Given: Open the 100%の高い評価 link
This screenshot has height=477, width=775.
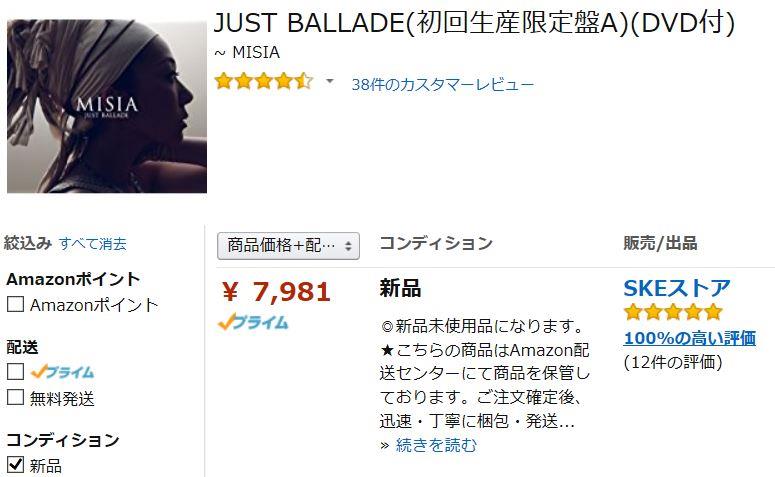Looking at the screenshot, I should coord(689,338).
